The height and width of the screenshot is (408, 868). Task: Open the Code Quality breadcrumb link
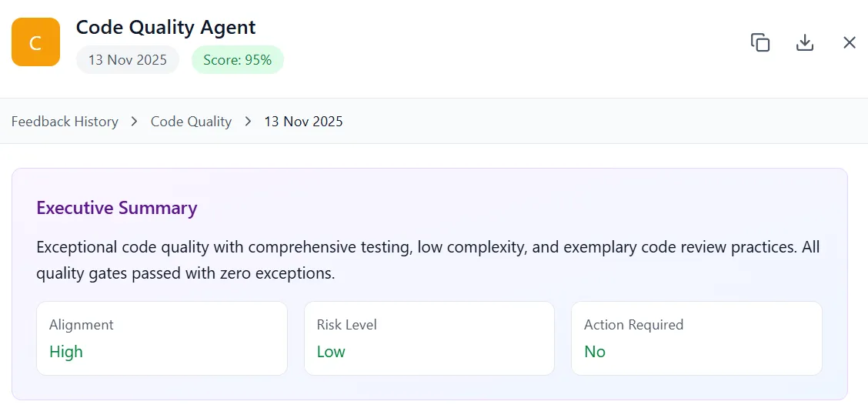pyautogui.click(x=191, y=122)
